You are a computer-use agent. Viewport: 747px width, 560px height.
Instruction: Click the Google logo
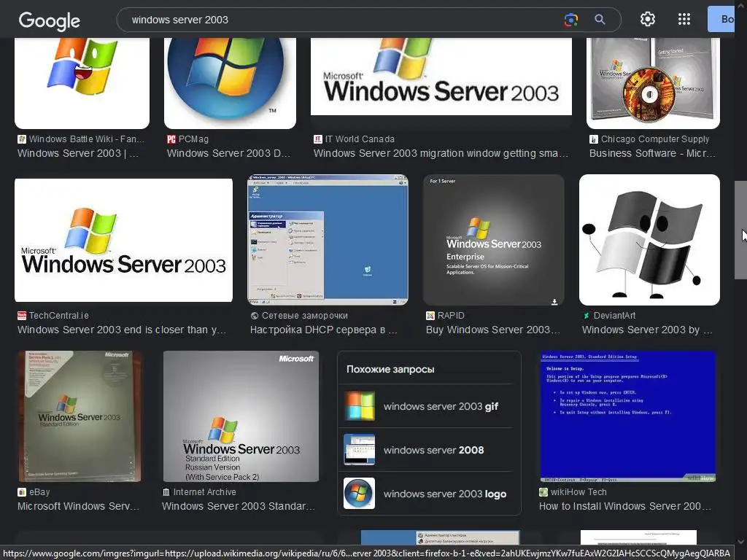click(49, 20)
